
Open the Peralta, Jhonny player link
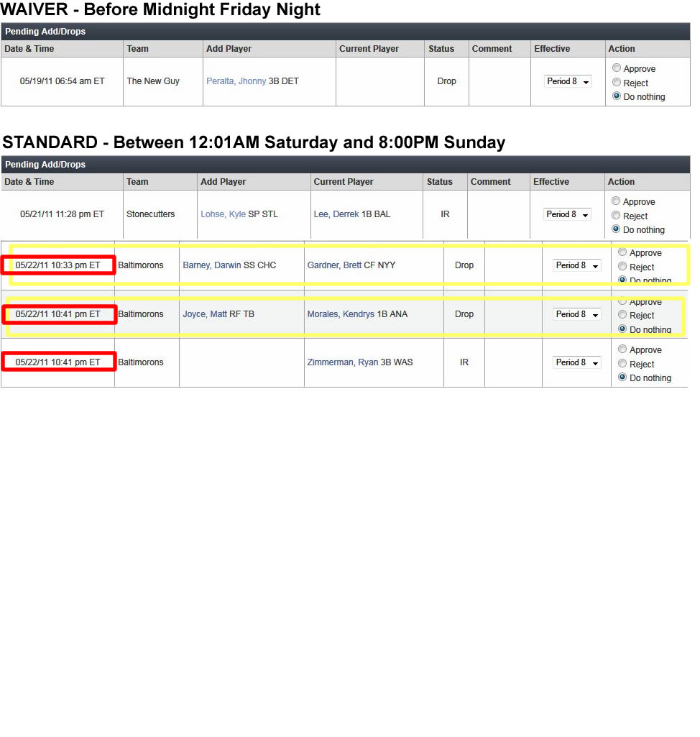[236, 81]
